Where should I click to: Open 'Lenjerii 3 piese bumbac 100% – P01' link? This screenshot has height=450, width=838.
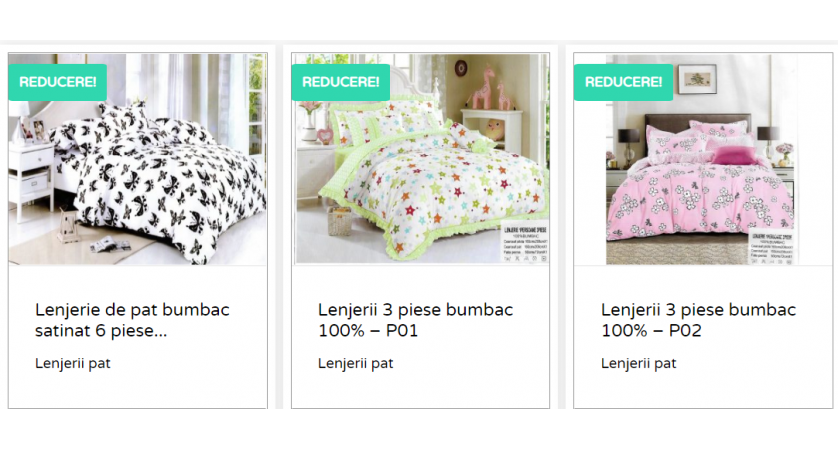pyautogui.click(x=416, y=320)
